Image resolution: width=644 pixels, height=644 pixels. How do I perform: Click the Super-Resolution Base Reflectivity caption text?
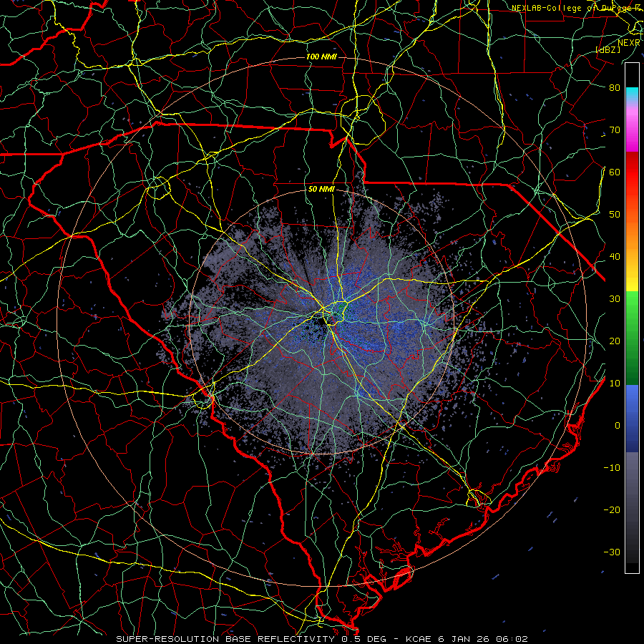click(x=322, y=639)
